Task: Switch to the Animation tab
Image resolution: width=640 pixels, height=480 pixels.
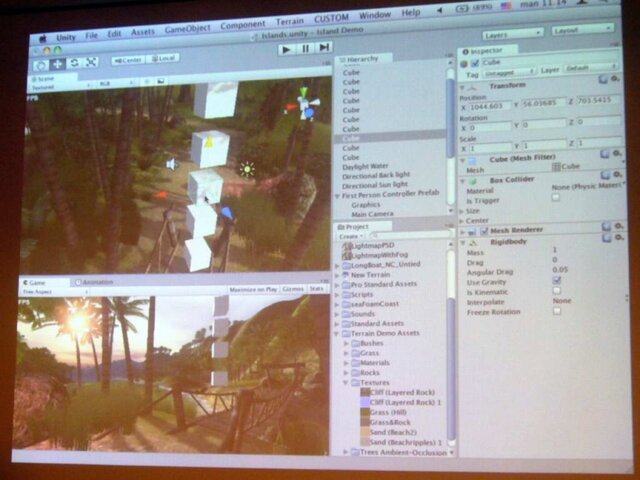Action: pyautogui.click(x=94, y=282)
